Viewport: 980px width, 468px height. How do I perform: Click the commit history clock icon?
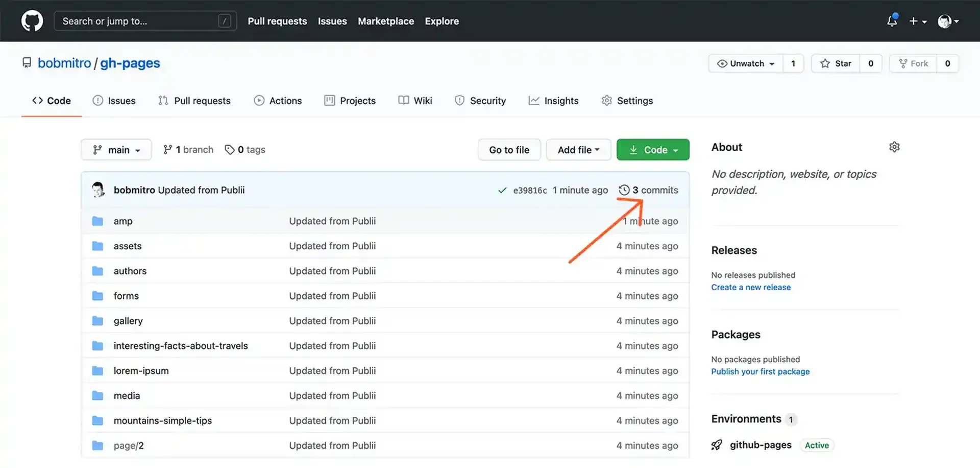624,190
